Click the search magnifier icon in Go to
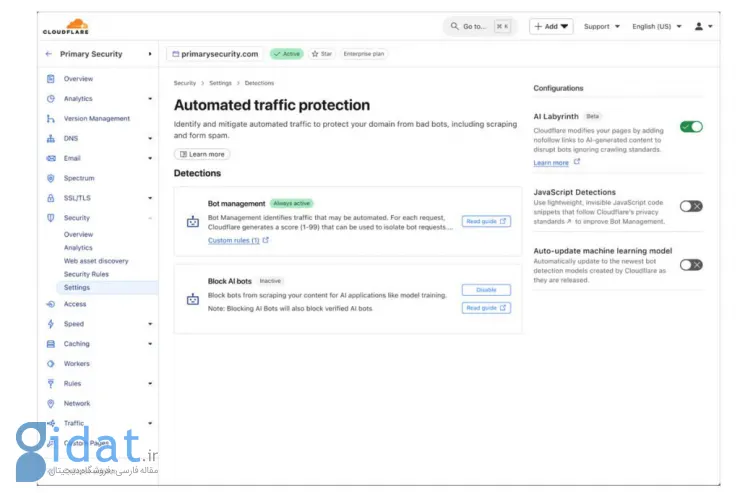This screenshot has width=740, height=493. (454, 26)
